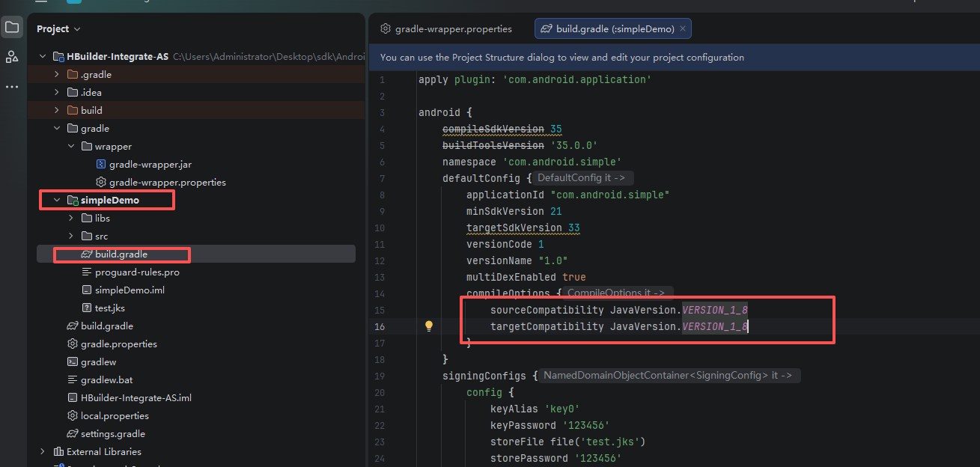This screenshot has width=980, height=467.
Task: Click line number 3 in the gutter
Action: click(x=382, y=112)
